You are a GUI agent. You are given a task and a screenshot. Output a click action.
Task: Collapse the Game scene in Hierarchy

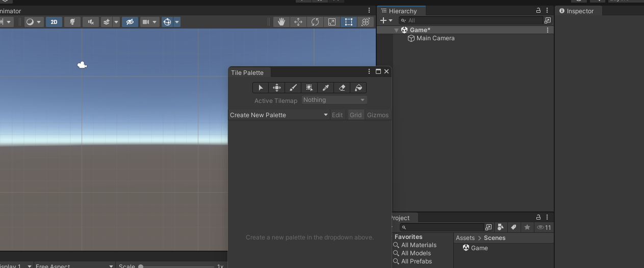[396, 30]
